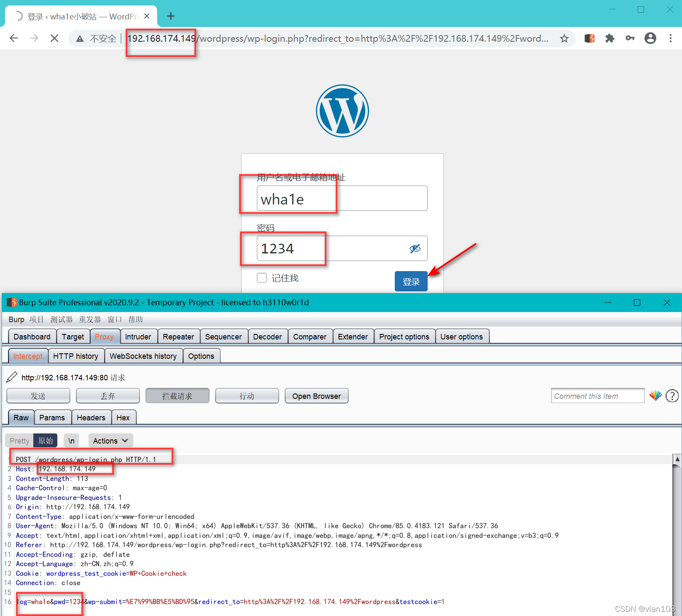682x616 pixels.
Task: Toggle password visibility eye icon
Action: [415, 249]
